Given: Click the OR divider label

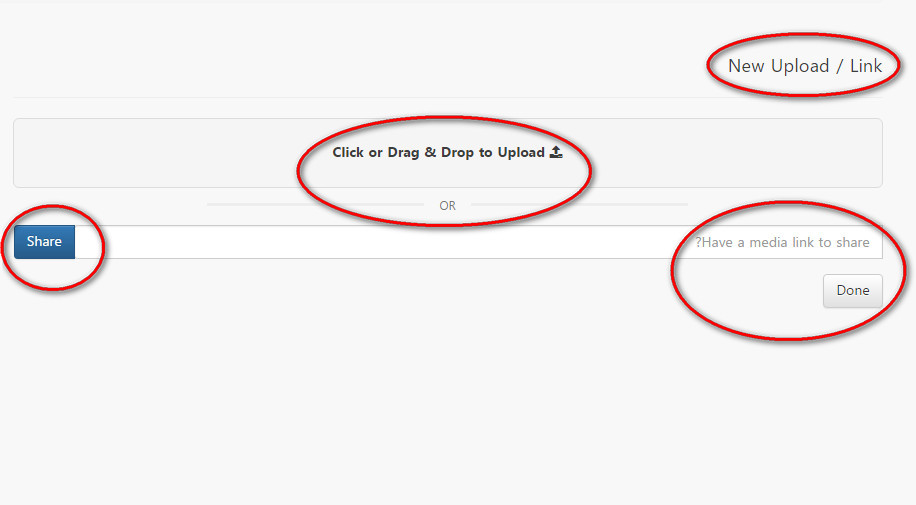Looking at the screenshot, I should click(x=447, y=206).
